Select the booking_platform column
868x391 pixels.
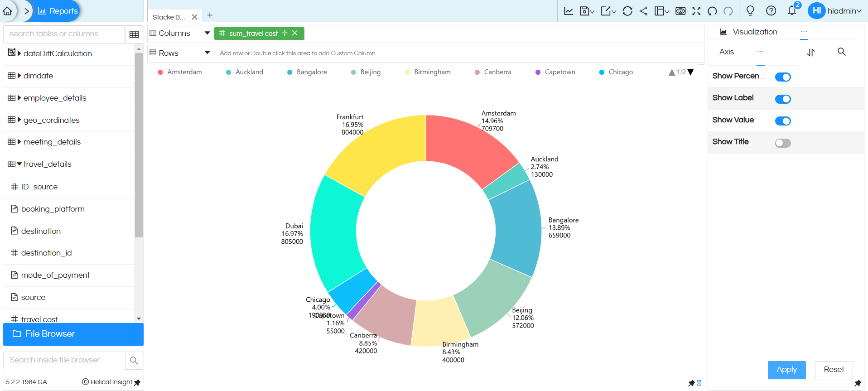[x=53, y=209]
